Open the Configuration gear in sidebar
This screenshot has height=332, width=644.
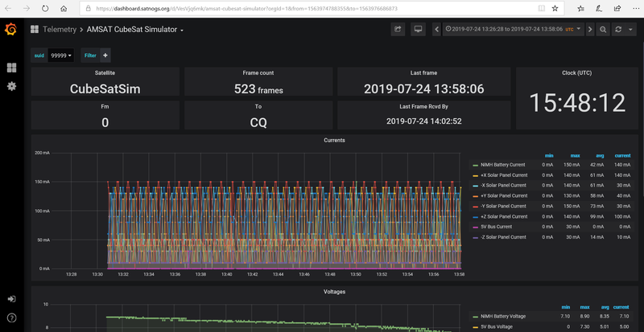click(x=11, y=86)
